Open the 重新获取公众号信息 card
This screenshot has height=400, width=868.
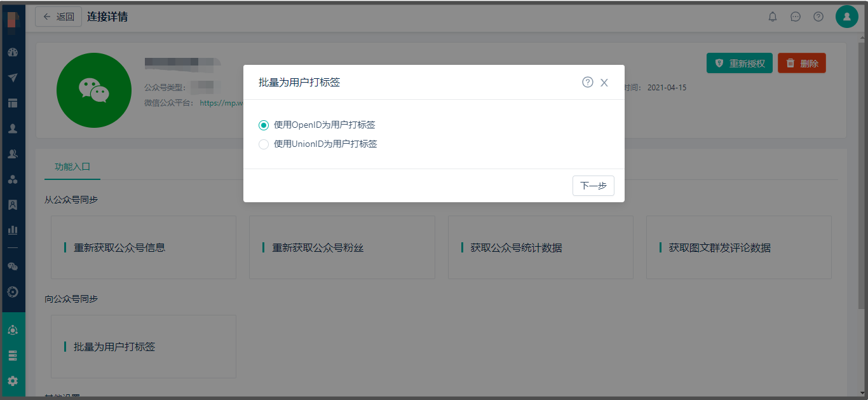(x=144, y=247)
